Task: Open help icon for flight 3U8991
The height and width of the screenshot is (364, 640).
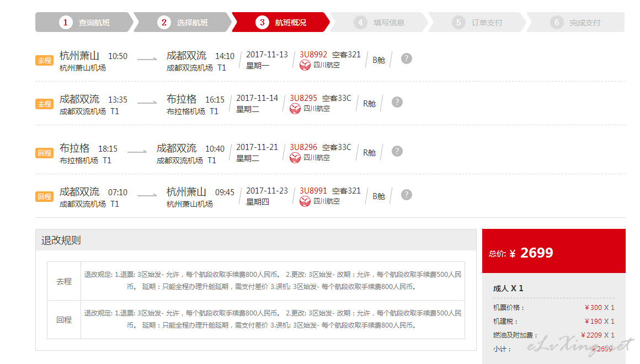Action: (406, 195)
